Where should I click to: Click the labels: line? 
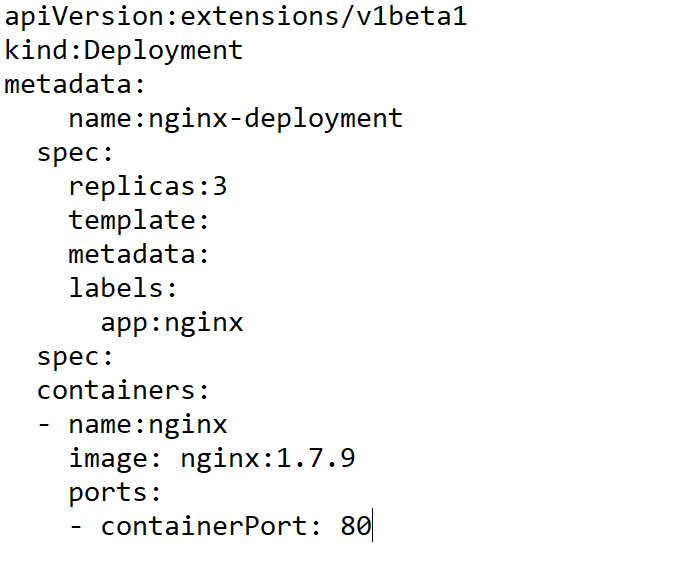123,289
